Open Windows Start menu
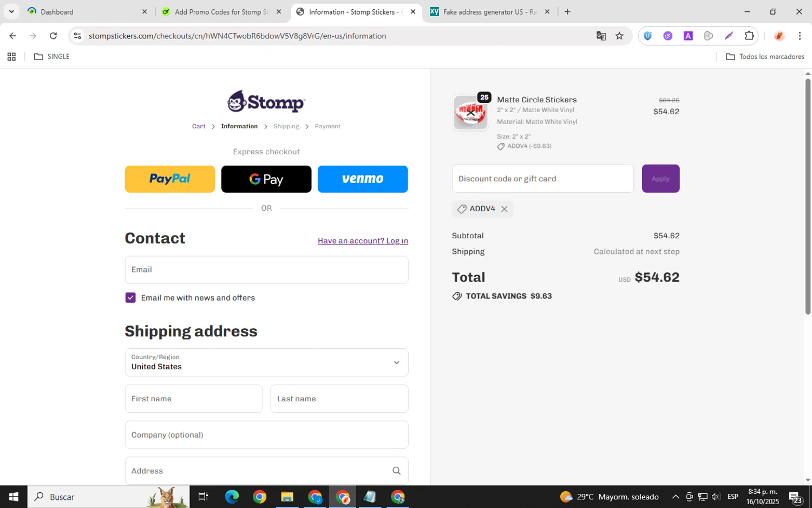Screen dimensions: 812x508 click(x=14, y=497)
